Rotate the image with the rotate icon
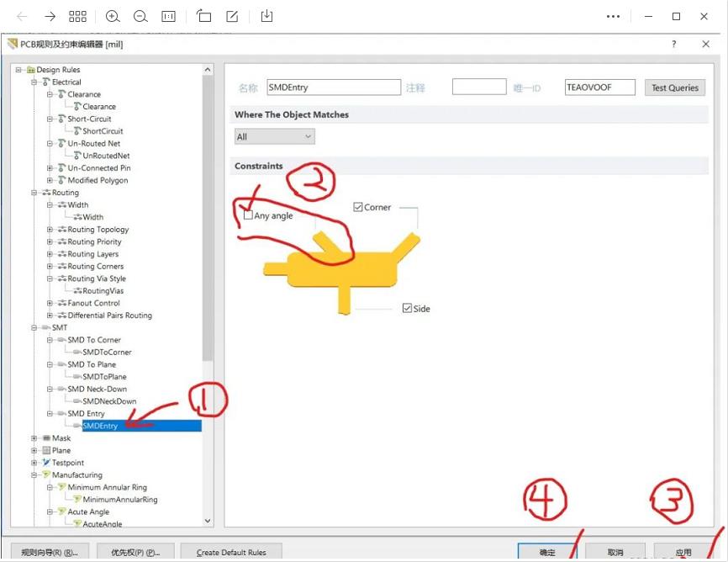 pyautogui.click(x=204, y=16)
